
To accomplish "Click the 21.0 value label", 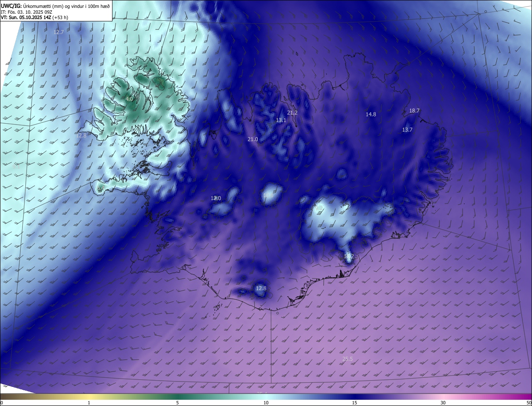I will click(253, 139).
